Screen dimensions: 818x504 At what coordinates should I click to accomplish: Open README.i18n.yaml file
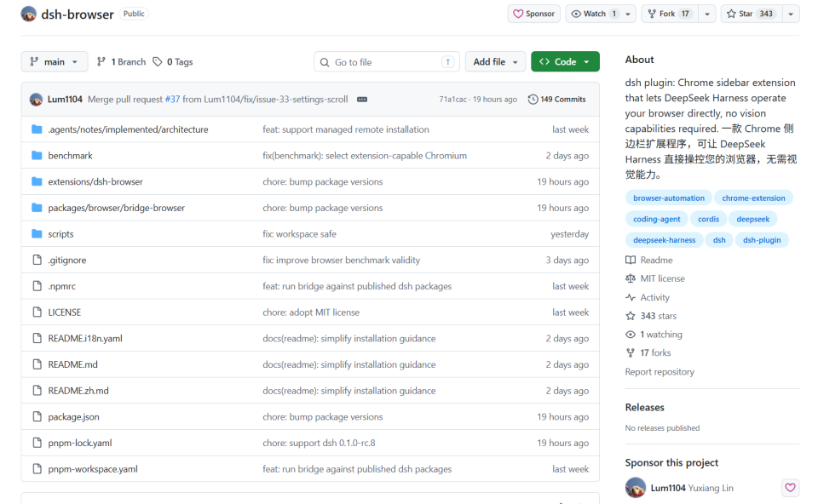click(85, 338)
